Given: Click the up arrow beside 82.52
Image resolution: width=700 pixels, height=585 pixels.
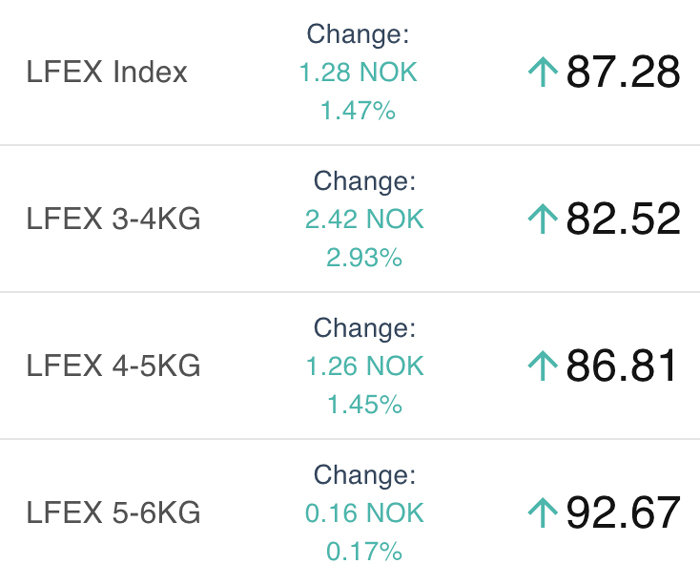Looking at the screenshot, I should (542, 219).
